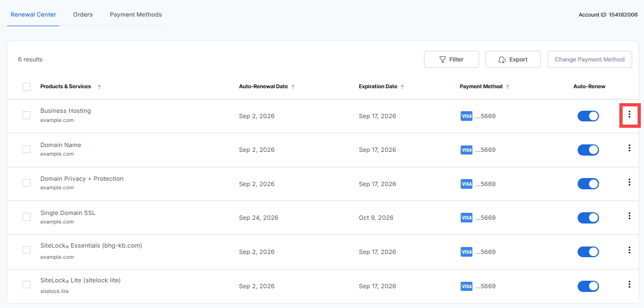Open three-dot menu for Domain Name row
The height and width of the screenshot is (308, 644).
tap(629, 148)
